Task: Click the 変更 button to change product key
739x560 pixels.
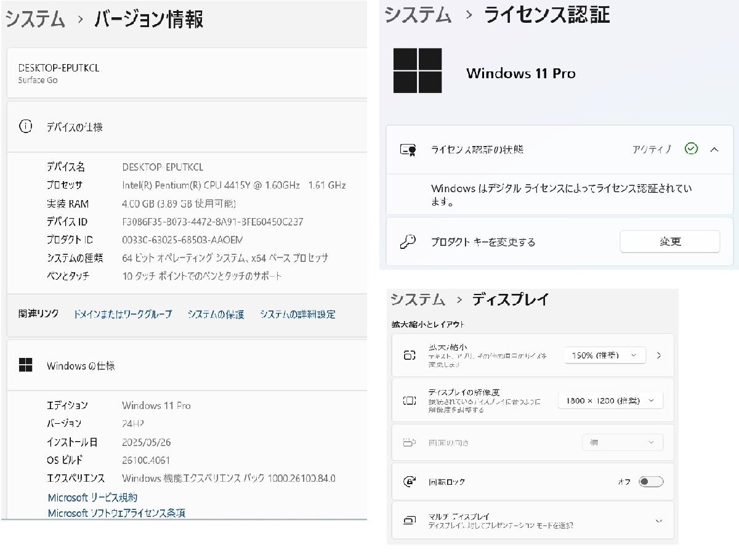Action: coord(670,241)
